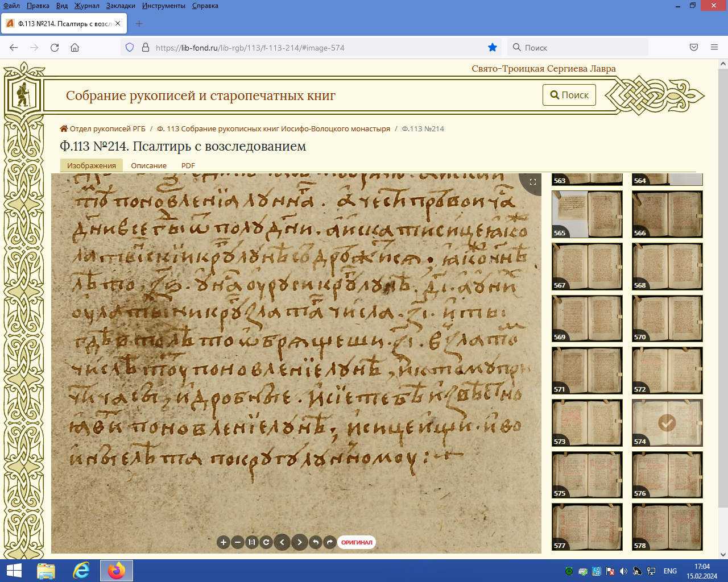
Task: Click the site security padlock icon
Action: coord(146,48)
